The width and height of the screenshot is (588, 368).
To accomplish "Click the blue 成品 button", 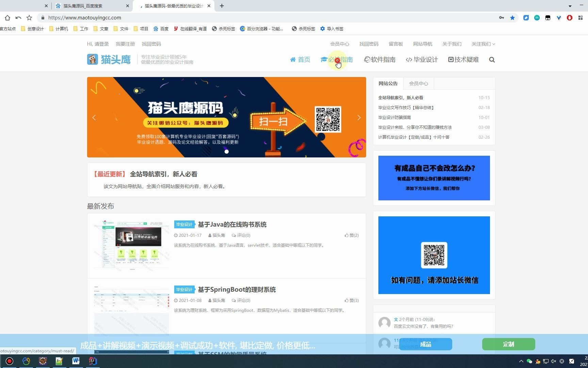I will point(426,344).
